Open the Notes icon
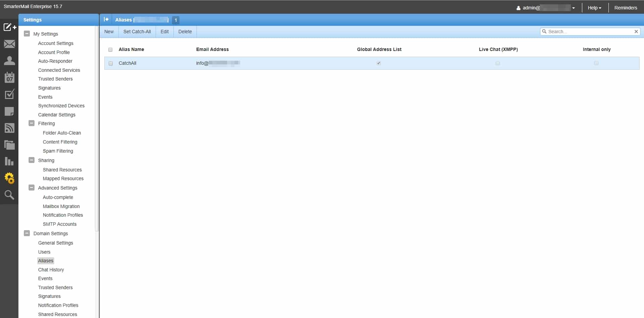This screenshot has height=318, width=644. (x=9, y=111)
